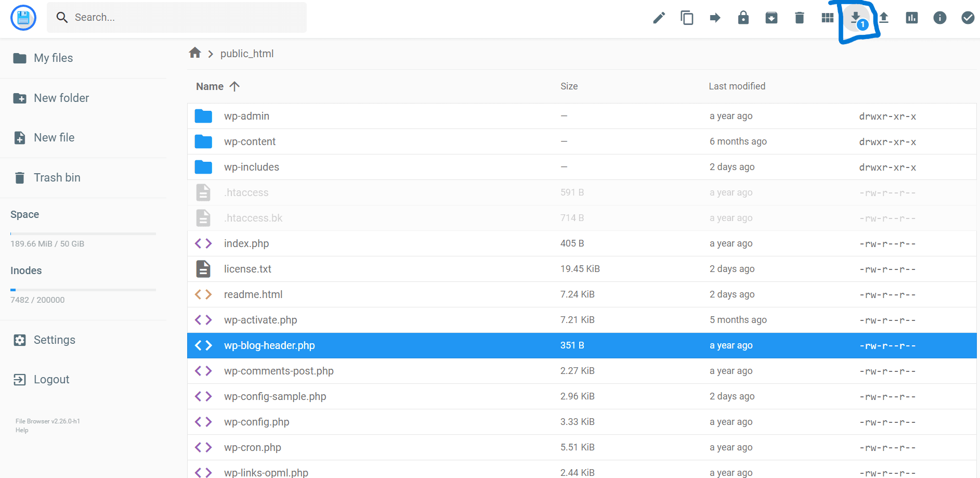The height and width of the screenshot is (478, 980).
Task: Download the selected file
Action: click(x=856, y=17)
